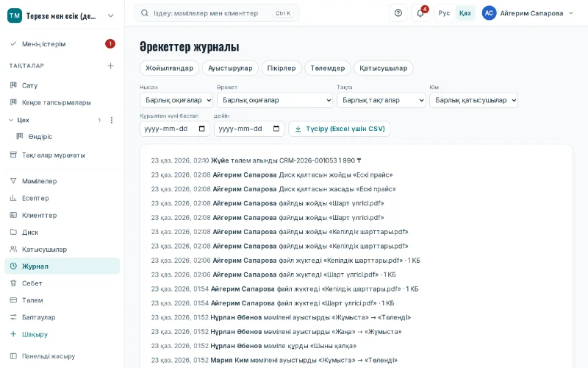The image size is (588, 368).
Task: Click the start date yyyy-mm-dd field
Action: [x=175, y=129]
